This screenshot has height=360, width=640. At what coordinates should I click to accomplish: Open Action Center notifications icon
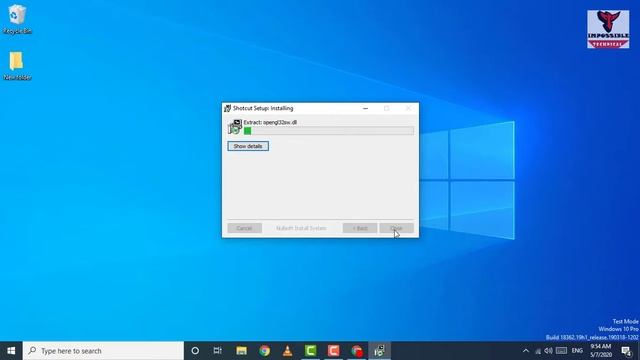[627, 351]
